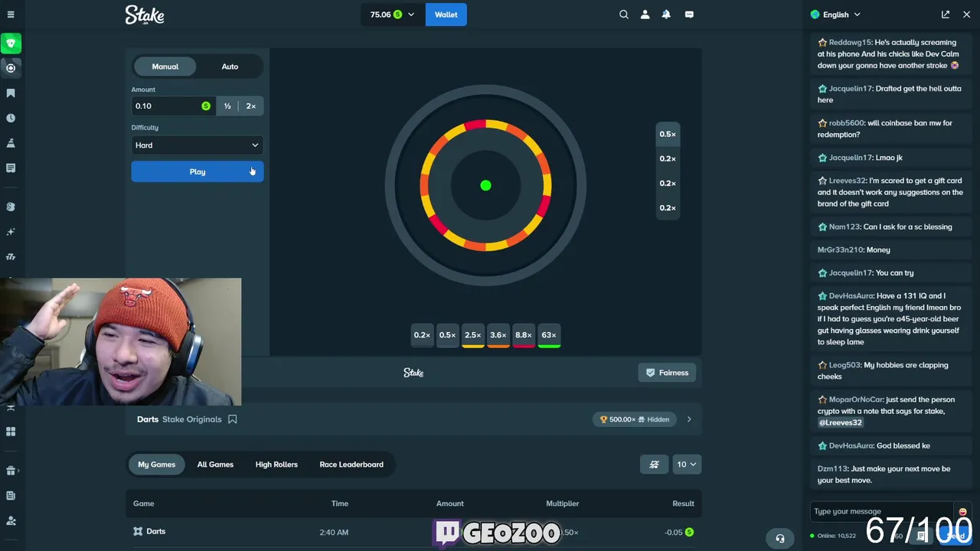Viewport: 980px width, 551px height.
Task: Open the rows count dropdown showing 10
Action: (687, 465)
